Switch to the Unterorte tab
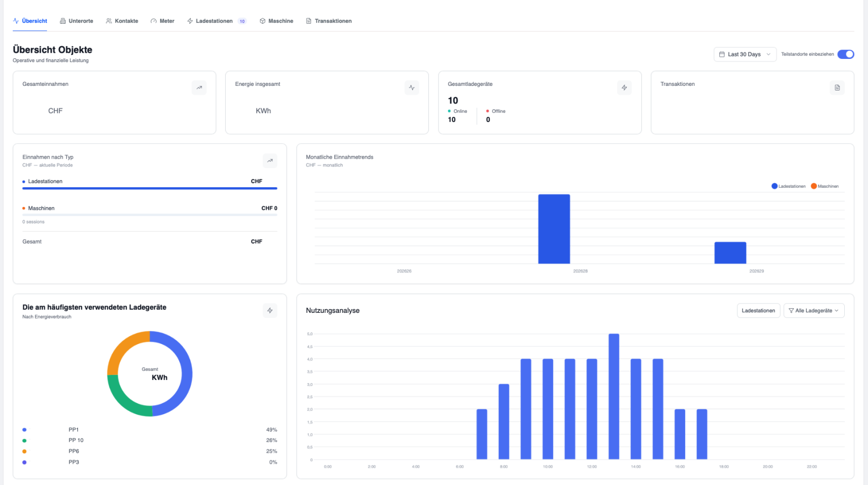Image resolution: width=868 pixels, height=485 pixels. 76,21
